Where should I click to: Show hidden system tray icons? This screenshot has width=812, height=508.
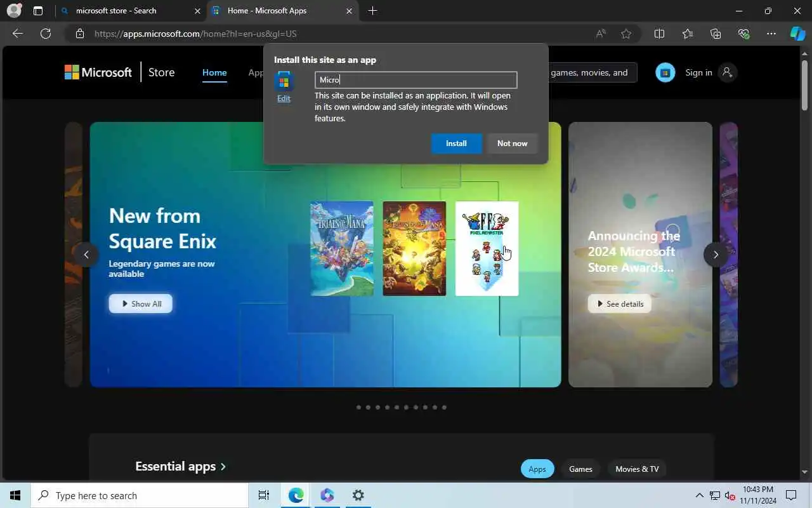[x=700, y=495]
